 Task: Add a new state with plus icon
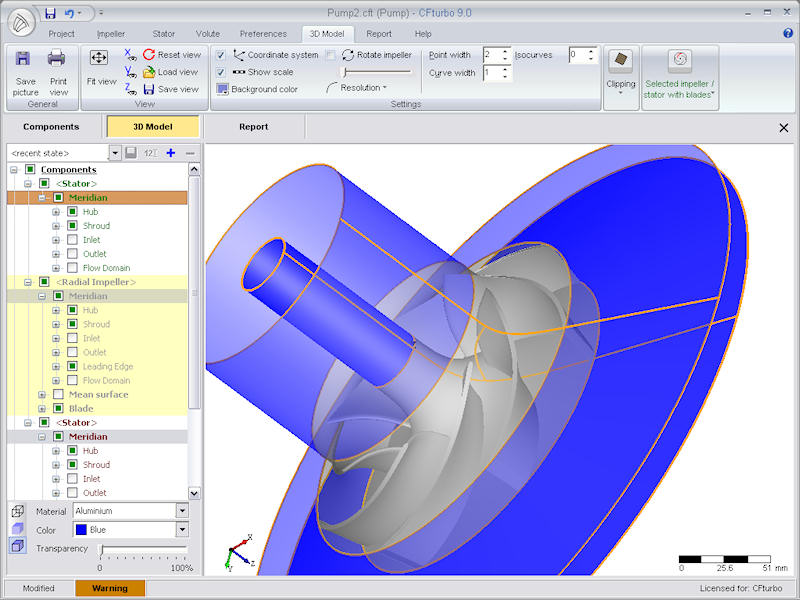(170, 153)
